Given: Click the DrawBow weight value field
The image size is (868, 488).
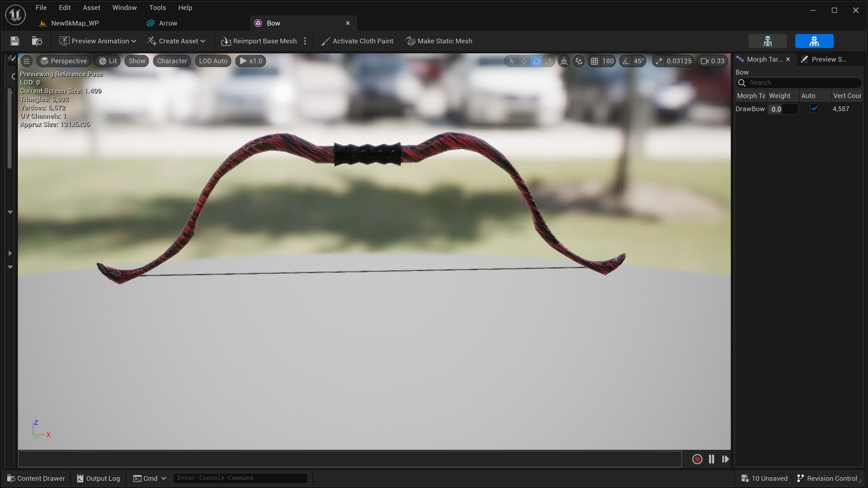Looking at the screenshot, I should (x=783, y=109).
